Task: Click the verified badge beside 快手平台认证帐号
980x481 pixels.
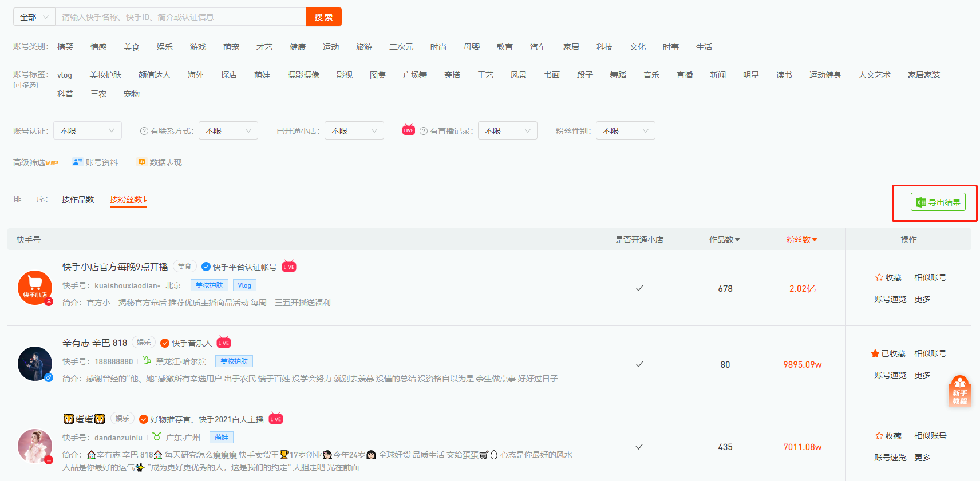Action: [x=206, y=267]
